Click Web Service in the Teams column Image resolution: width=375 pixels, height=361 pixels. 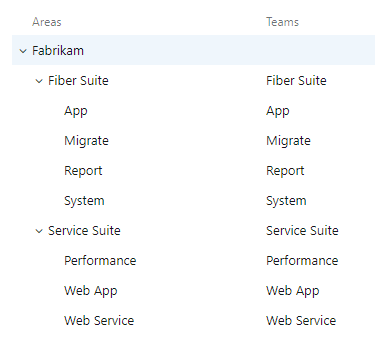click(x=301, y=321)
